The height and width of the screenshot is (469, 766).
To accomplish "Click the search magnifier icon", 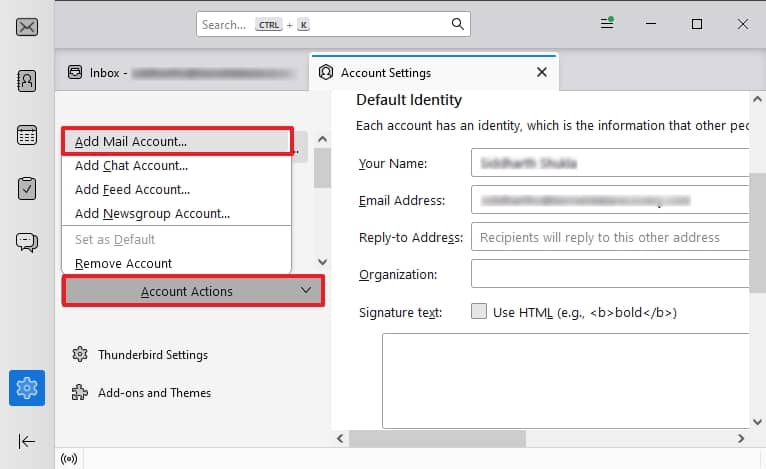I will (457, 24).
